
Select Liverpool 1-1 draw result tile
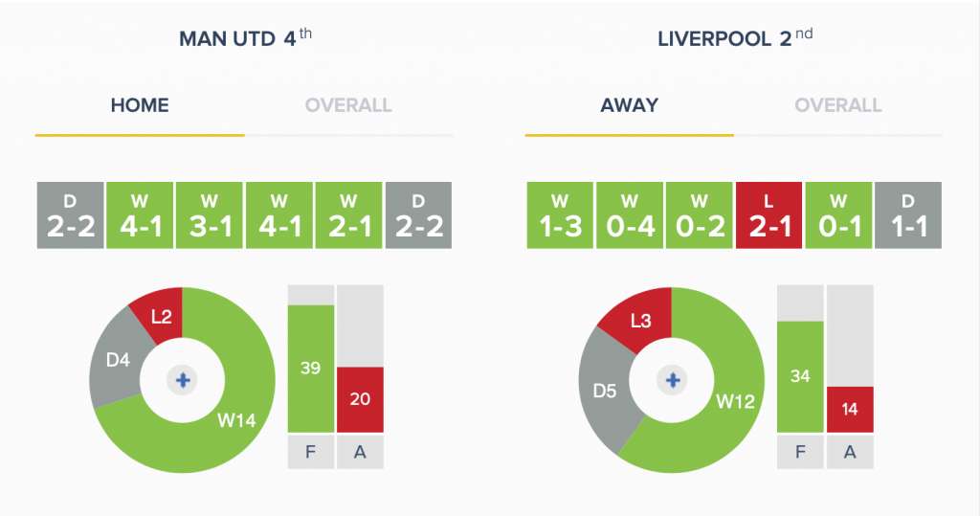pyautogui.click(x=908, y=215)
